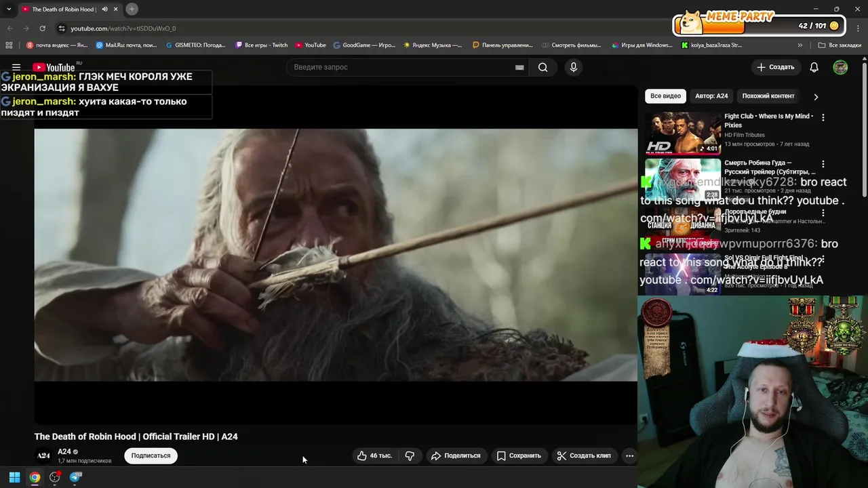
Task: Subscribe with the Подписаться button
Action: [x=151, y=455]
